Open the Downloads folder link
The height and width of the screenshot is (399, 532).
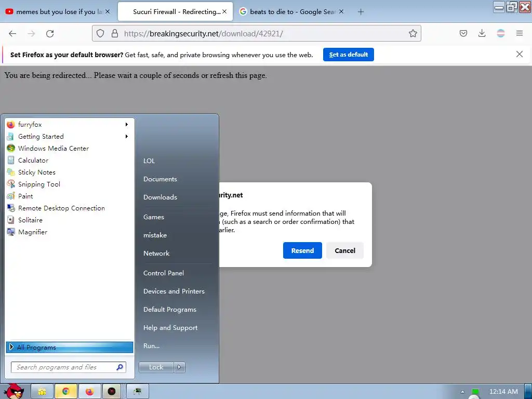click(160, 197)
